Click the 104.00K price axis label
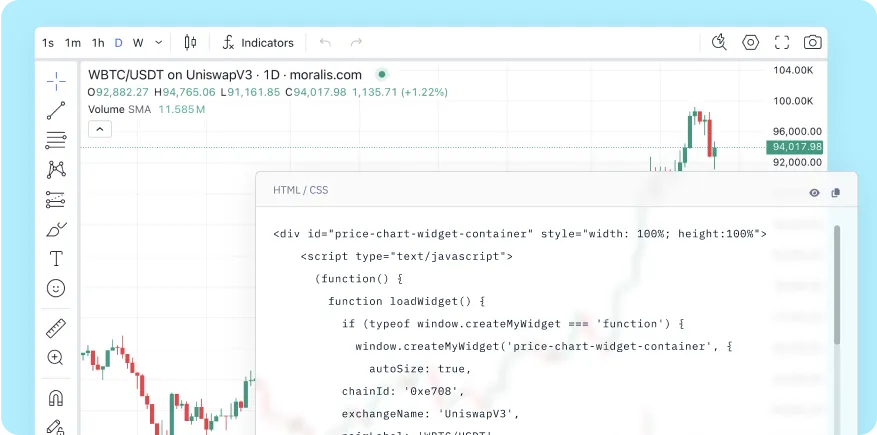The height and width of the screenshot is (435, 877). click(793, 70)
